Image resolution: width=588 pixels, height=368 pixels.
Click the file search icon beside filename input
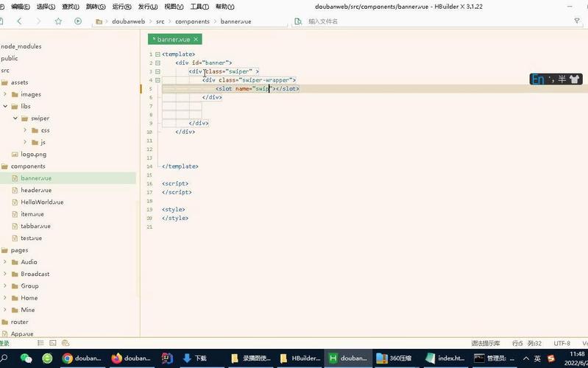pos(298,21)
